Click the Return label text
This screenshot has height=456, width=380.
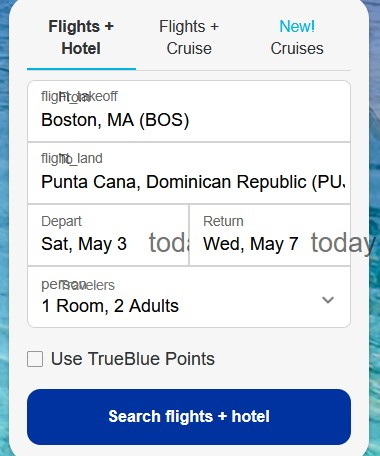223,221
